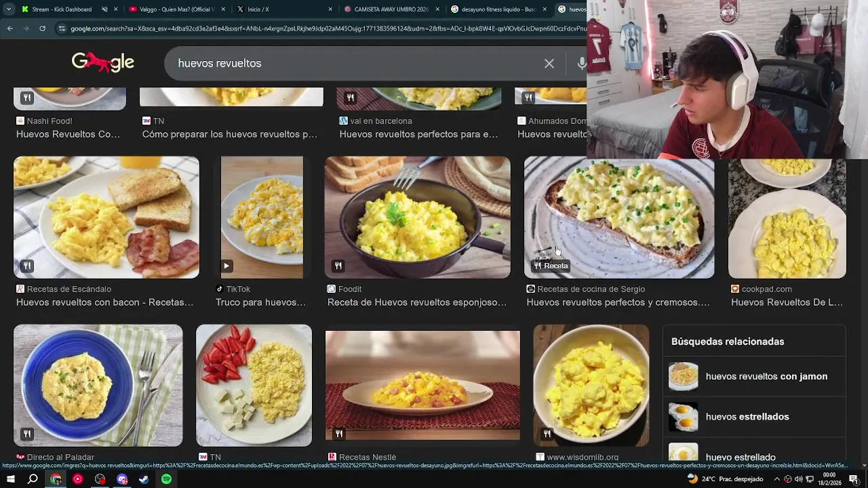
Task: Open Spotify from the taskbar
Action: 166,479
